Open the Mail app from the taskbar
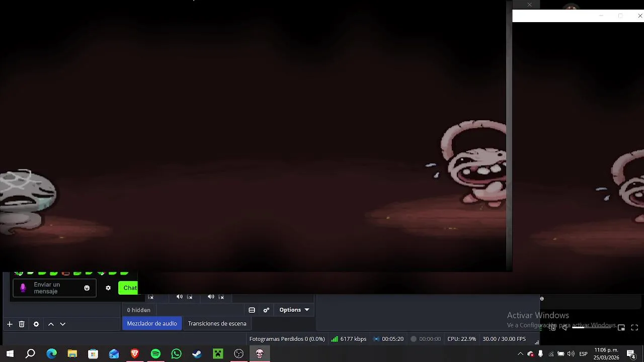This screenshot has height=362, width=644. click(x=114, y=354)
